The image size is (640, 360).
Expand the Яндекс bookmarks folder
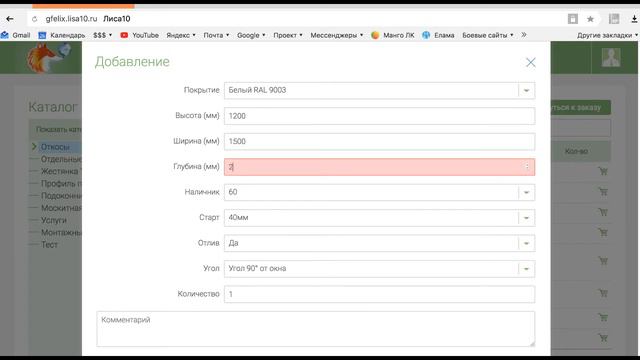(x=181, y=35)
